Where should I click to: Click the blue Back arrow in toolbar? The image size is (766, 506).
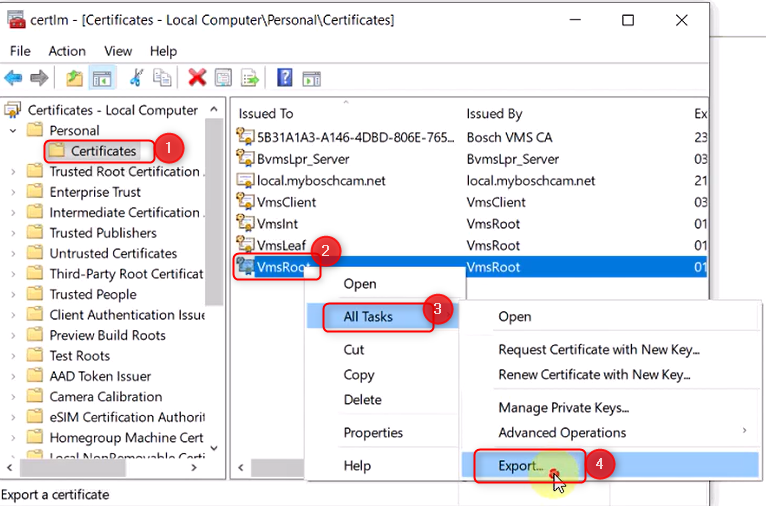pos(13,78)
